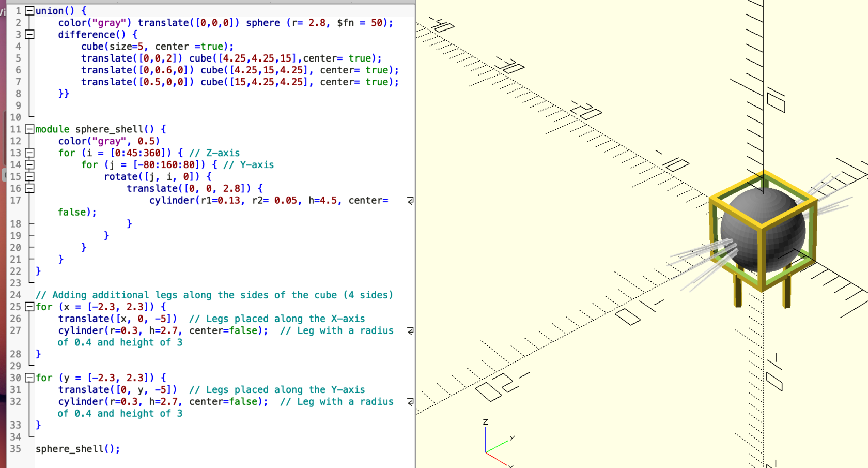Click line number 29 in the gutter
This screenshot has height=468, width=868.
click(16, 366)
